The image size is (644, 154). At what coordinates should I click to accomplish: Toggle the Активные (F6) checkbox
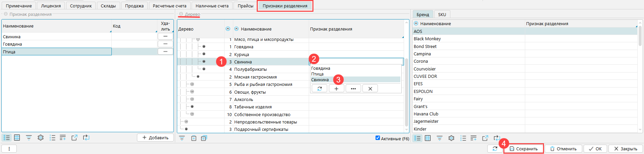coord(378,138)
